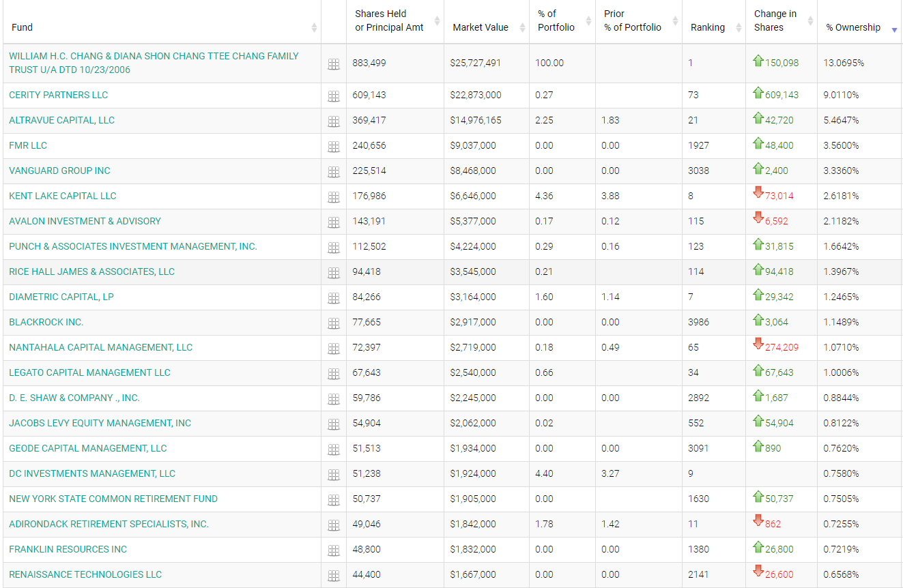Click grid icon in Avalon Investment & Advisory row
This screenshot has width=903, height=588.
[334, 222]
